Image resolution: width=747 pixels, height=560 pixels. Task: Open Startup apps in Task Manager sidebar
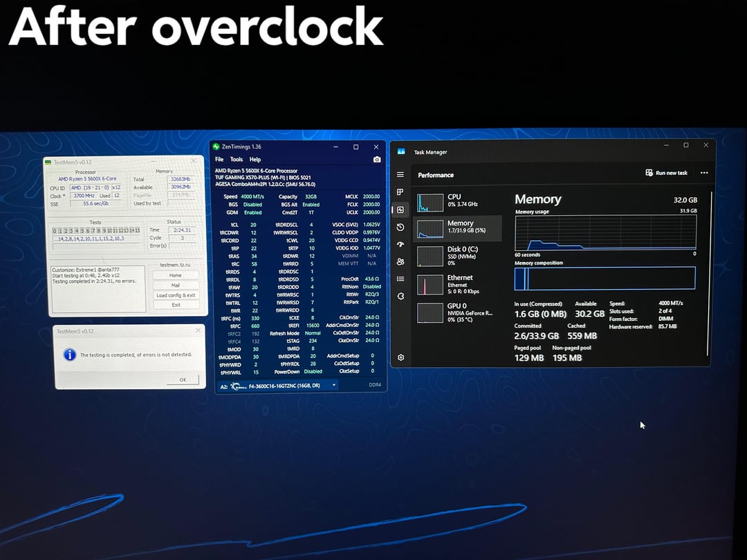400,244
